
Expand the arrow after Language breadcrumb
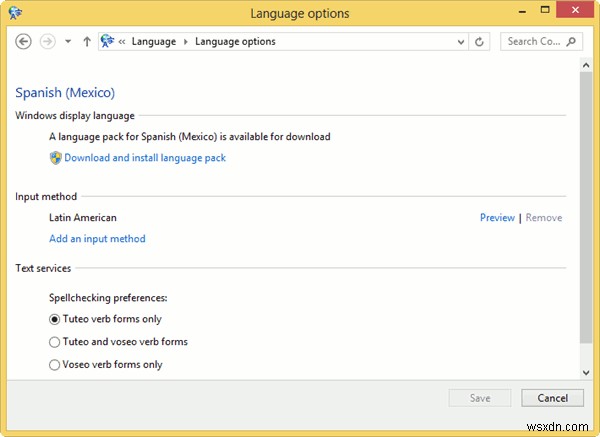(186, 42)
